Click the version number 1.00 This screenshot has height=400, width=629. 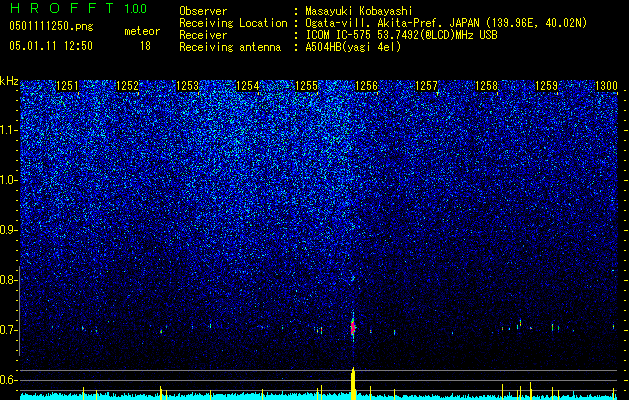point(136,9)
